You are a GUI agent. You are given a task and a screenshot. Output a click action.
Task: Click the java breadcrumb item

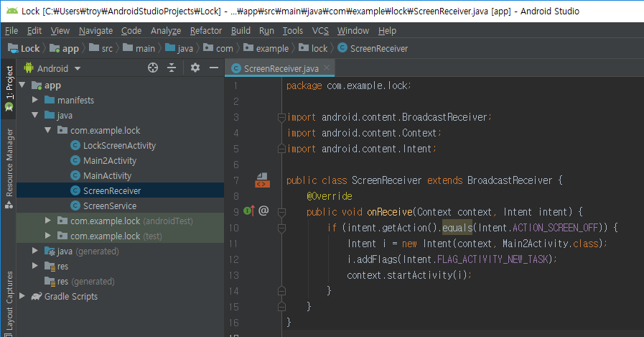coord(179,48)
